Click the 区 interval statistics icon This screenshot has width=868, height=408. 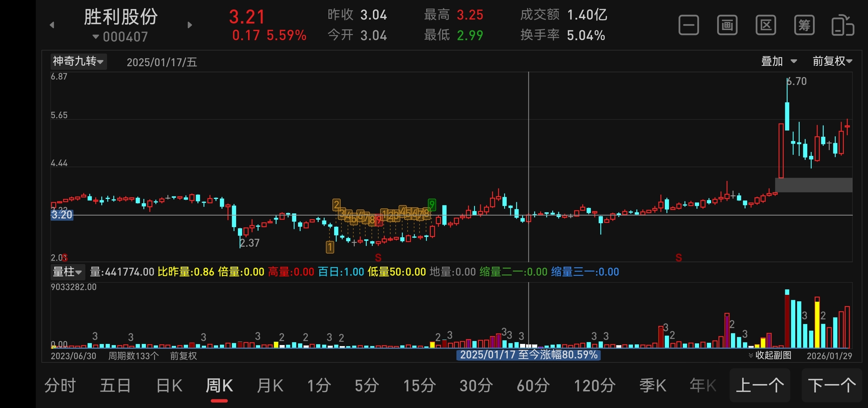pos(766,25)
